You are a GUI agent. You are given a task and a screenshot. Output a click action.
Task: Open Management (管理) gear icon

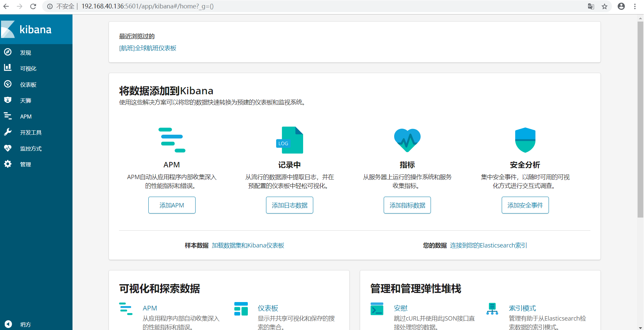(x=8, y=164)
